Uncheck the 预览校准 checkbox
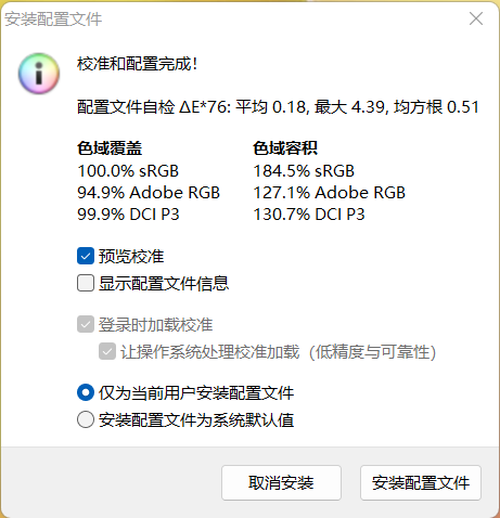500x518 pixels. [x=85, y=256]
